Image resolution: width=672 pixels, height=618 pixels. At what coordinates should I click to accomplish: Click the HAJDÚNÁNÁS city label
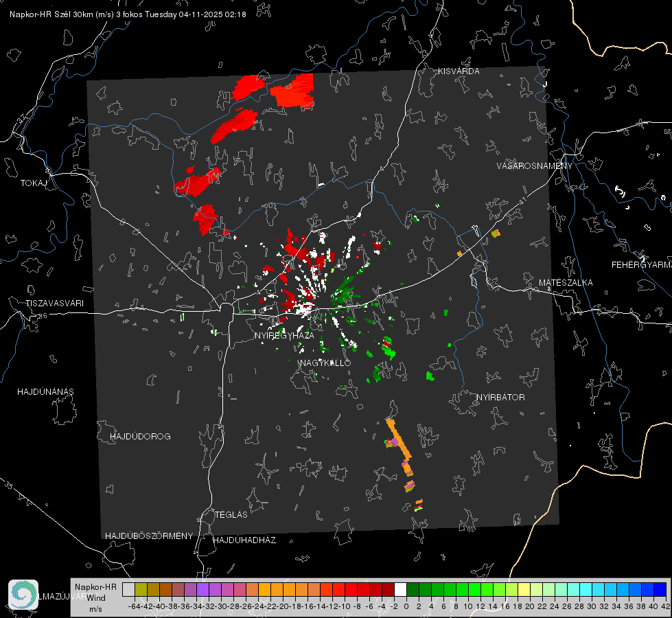tap(45, 392)
